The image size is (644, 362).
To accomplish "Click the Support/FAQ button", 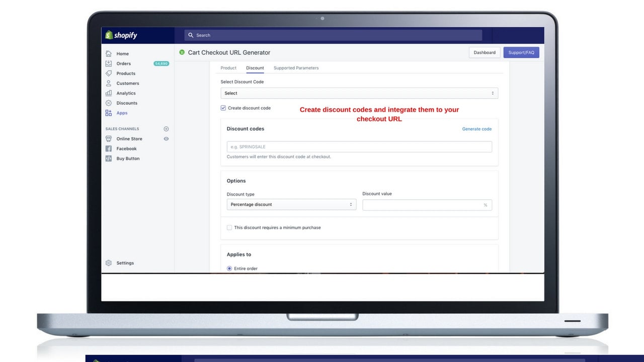I will pyautogui.click(x=521, y=52).
